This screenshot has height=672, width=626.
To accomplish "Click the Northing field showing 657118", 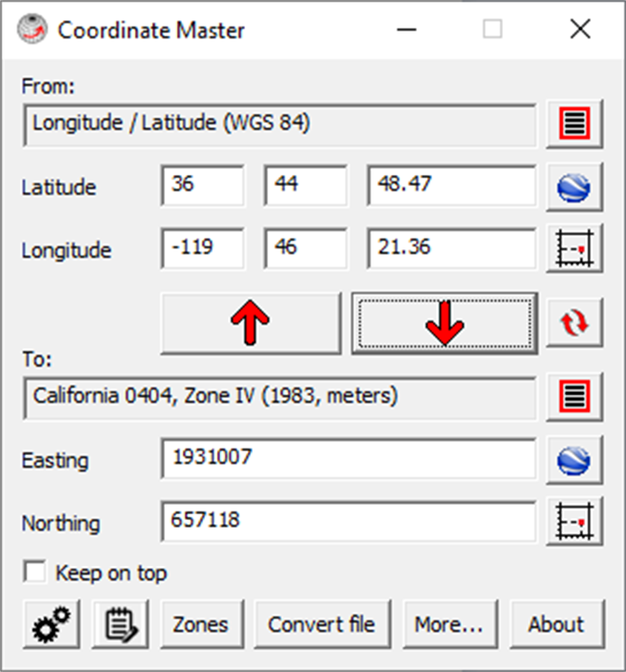I will tap(348, 522).
